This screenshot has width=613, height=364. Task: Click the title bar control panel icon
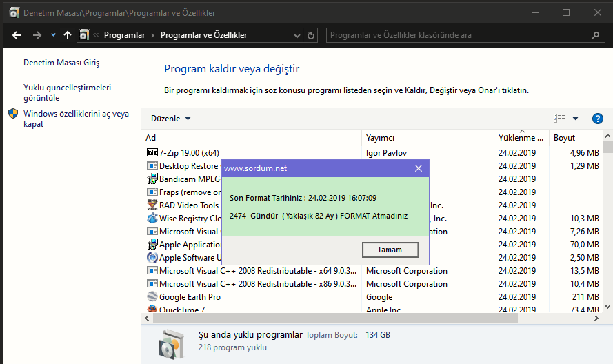point(14,13)
